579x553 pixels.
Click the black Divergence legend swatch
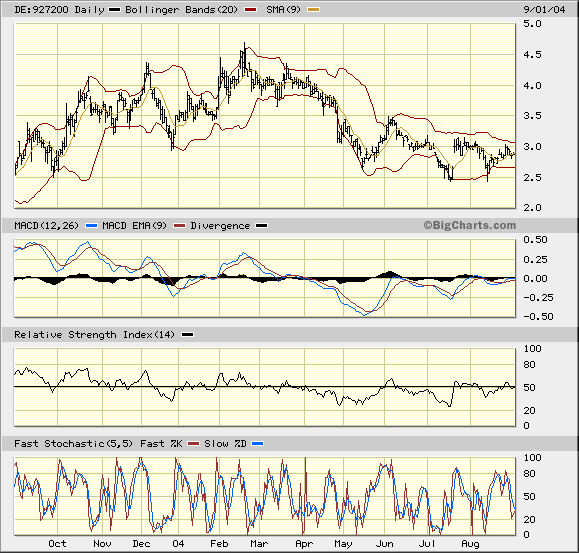(262, 226)
